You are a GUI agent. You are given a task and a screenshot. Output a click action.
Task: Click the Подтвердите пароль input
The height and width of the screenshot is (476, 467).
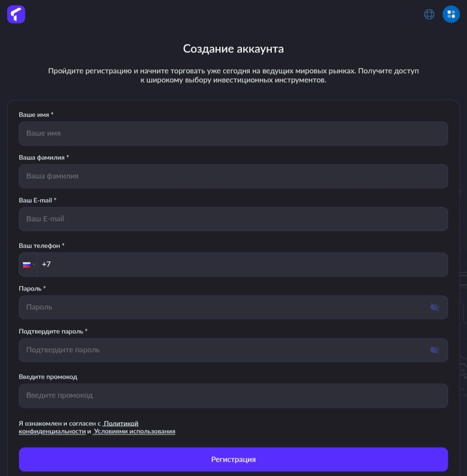point(221,350)
